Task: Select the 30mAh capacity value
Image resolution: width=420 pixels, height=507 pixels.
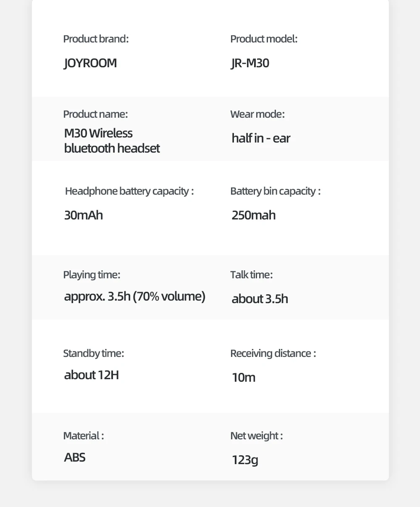Action: click(x=83, y=215)
